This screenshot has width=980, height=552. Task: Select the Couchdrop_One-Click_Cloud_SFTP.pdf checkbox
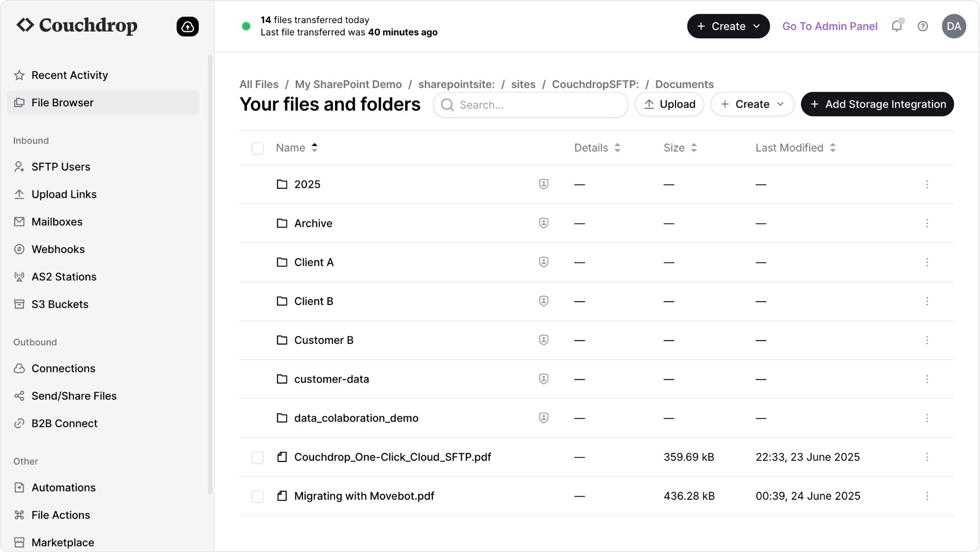tap(257, 457)
